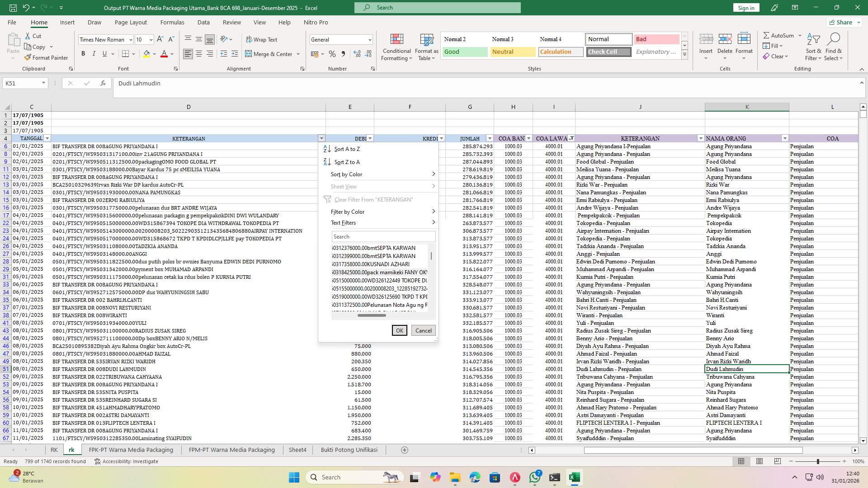Image resolution: width=868 pixels, height=488 pixels.
Task: Switch to the Formulas ribbon tab
Action: point(172,22)
